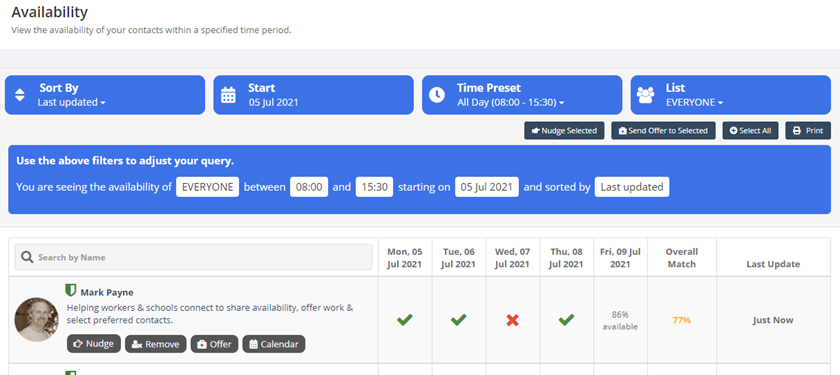Open Mark Payne's Calendar

coord(274,344)
